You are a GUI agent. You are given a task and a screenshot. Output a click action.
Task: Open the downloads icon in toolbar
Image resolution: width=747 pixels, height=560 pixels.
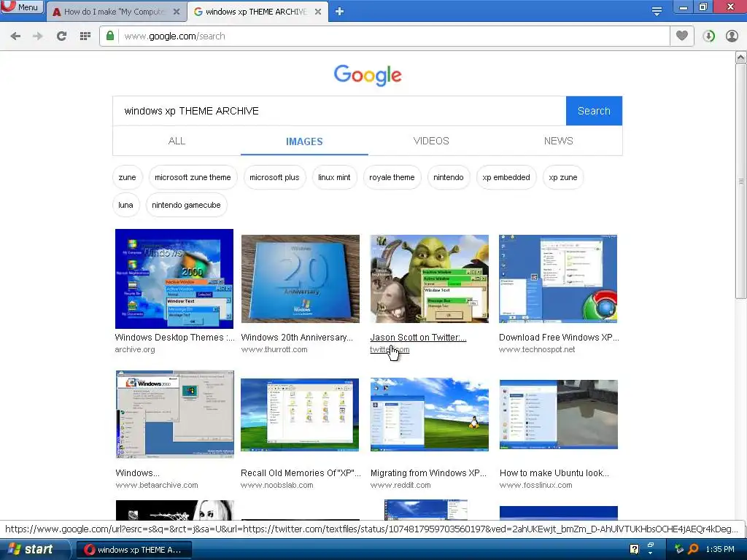pyautogui.click(x=709, y=36)
